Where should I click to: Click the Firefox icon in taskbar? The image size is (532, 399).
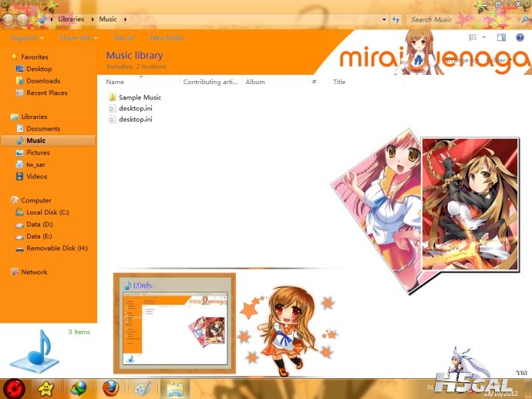pos(110,387)
